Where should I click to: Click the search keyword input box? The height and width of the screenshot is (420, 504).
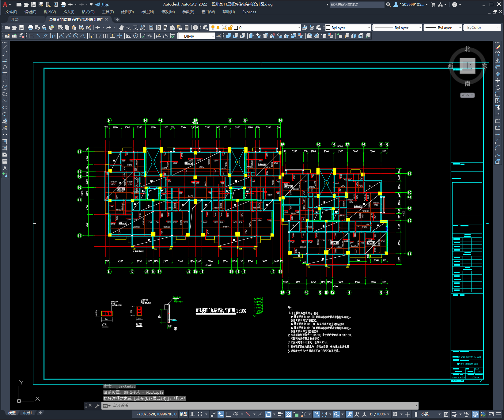[357, 5]
